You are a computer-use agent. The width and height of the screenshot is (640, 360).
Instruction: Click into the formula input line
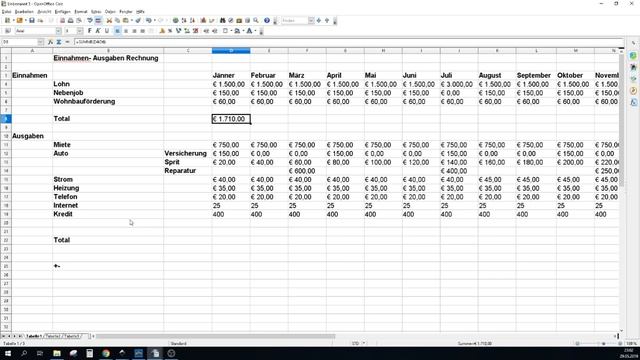click(x=349, y=42)
